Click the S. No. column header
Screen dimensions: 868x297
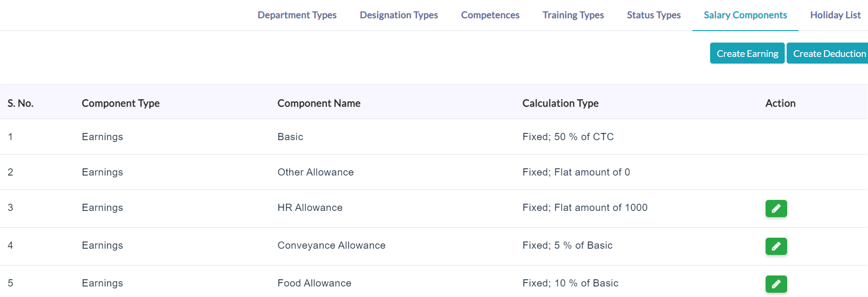tap(21, 103)
